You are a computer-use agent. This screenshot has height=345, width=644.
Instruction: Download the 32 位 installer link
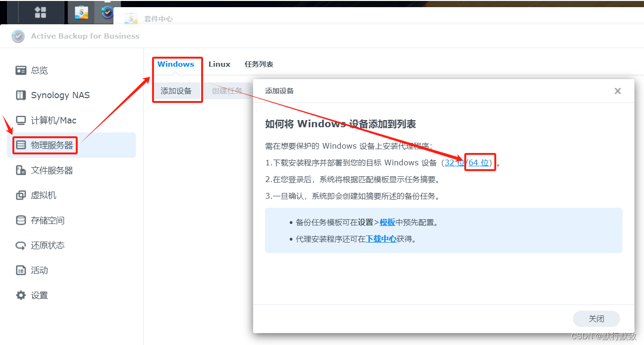coord(454,162)
